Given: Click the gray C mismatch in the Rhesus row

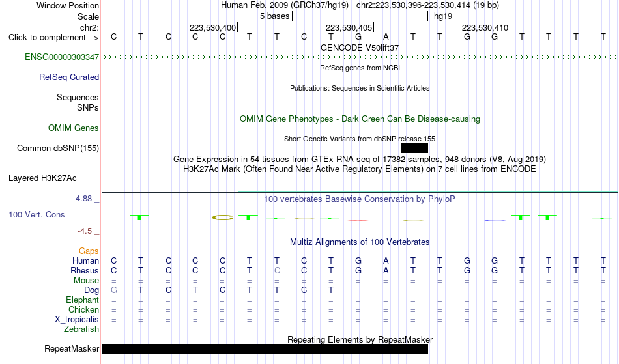Looking at the screenshot, I should click(x=277, y=270).
